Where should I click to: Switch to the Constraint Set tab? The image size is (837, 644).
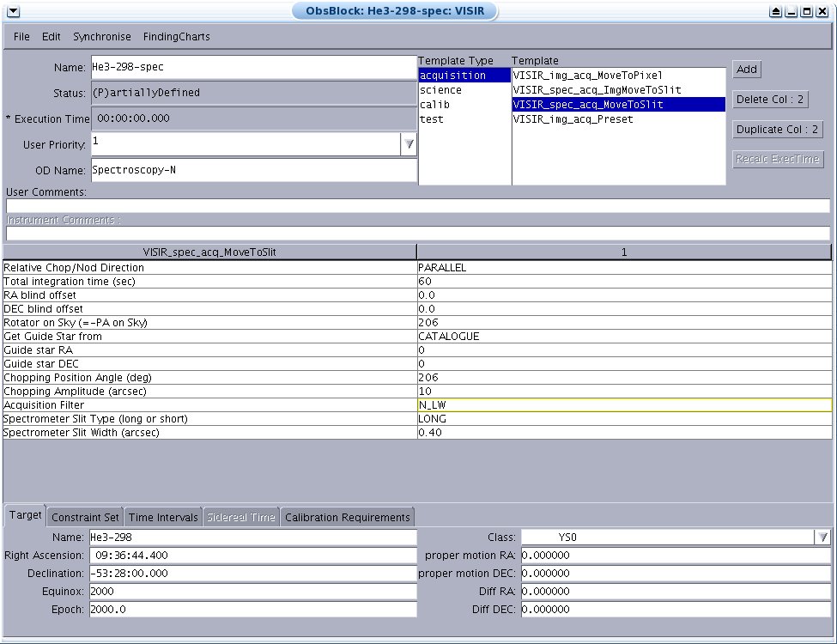[x=85, y=518]
